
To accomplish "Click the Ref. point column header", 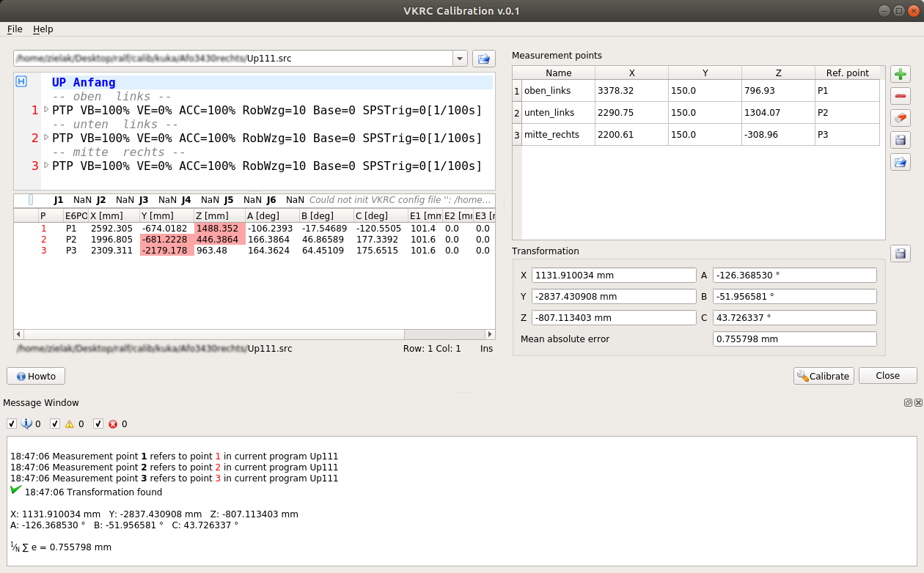I will click(847, 73).
